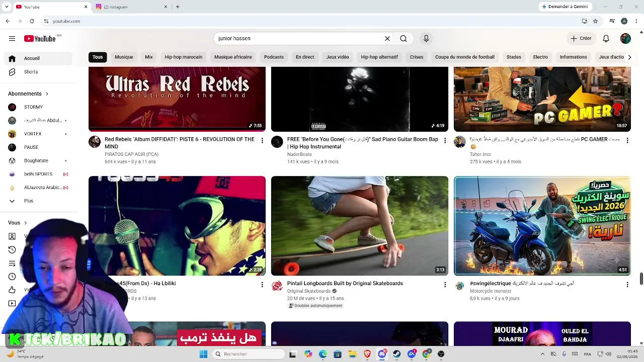Screen dimensions: 644x362
Task: Open the Chrome profile avatar
Action: click(x=624, y=21)
